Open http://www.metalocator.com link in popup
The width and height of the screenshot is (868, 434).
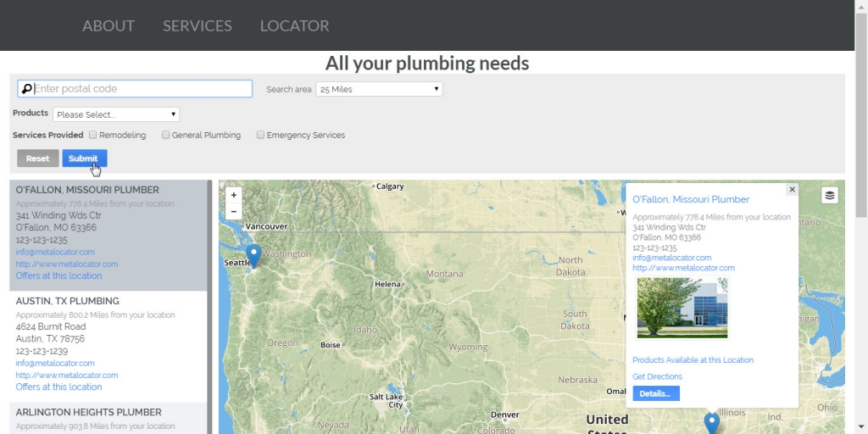click(x=684, y=268)
